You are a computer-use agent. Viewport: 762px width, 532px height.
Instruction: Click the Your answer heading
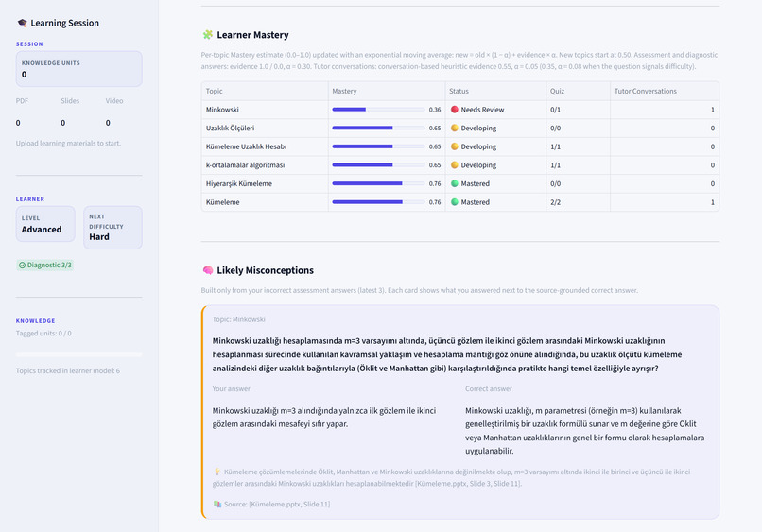(x=232, y=388)
